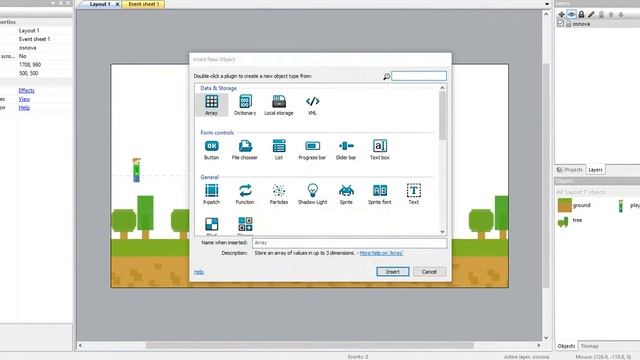Select the tree object in Objects panel
Viewport: 640px width, 360px height.
point(570,221)
